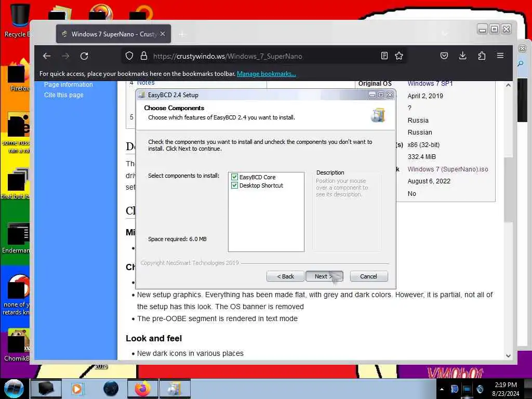532x399 pixels.
Task: Uncheck the EasyBCD Core component
Action: coord(234,177)
